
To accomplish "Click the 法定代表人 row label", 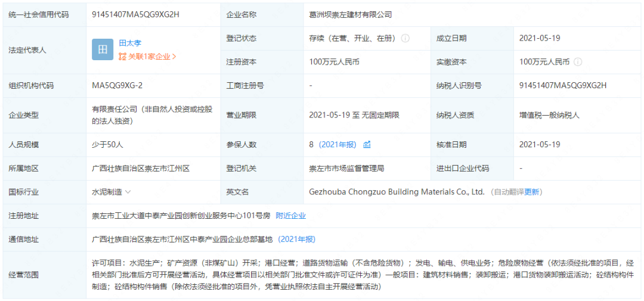I will coord(27,50).
